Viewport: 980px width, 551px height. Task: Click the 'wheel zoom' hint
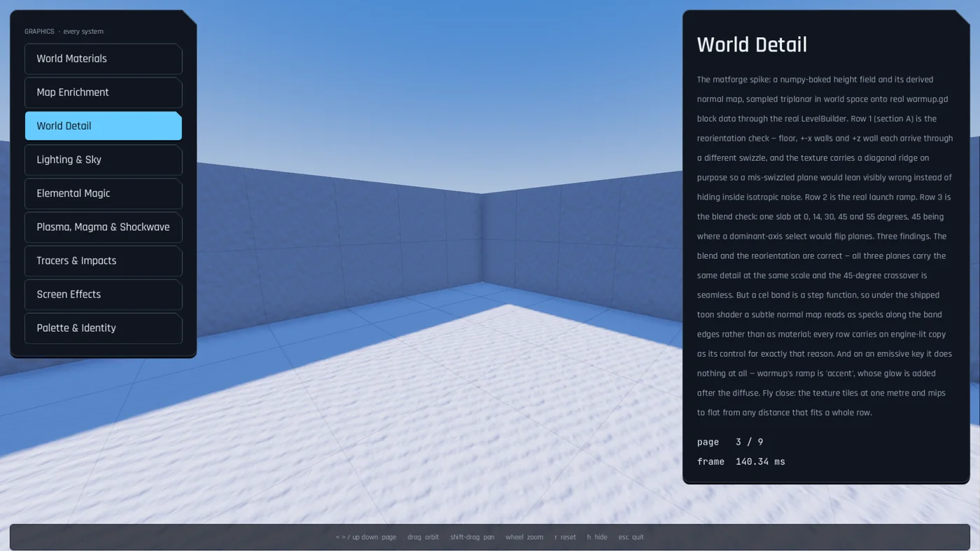click(524, 537)
